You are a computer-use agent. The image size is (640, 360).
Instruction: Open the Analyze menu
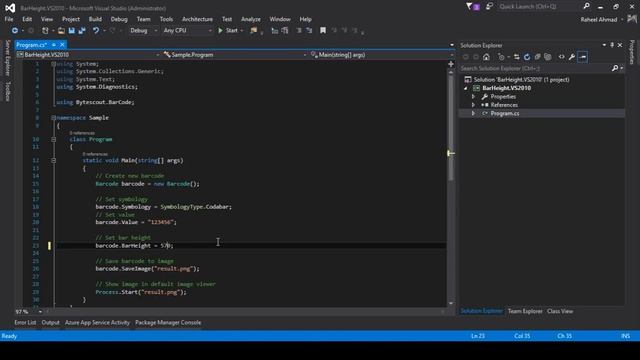251,19
